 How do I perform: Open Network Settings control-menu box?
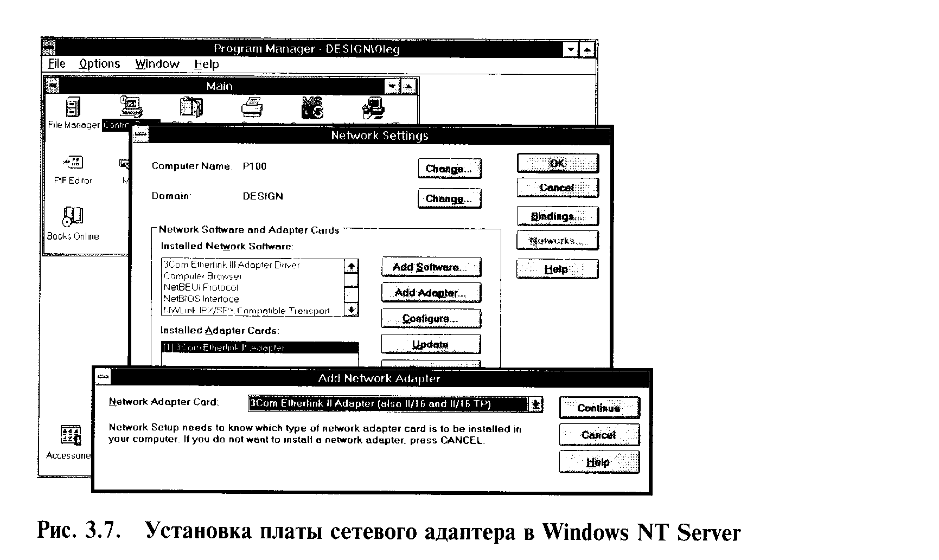(140, 135)
